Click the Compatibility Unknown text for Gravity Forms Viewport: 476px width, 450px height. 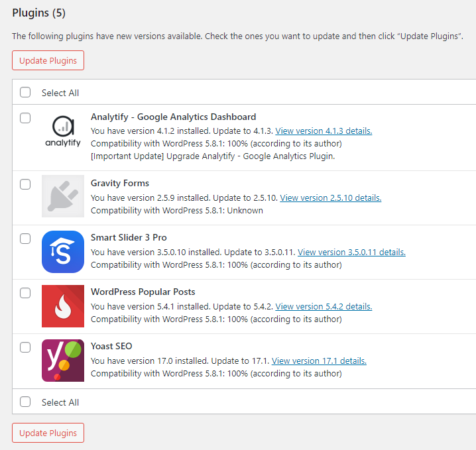pos(177,210)
